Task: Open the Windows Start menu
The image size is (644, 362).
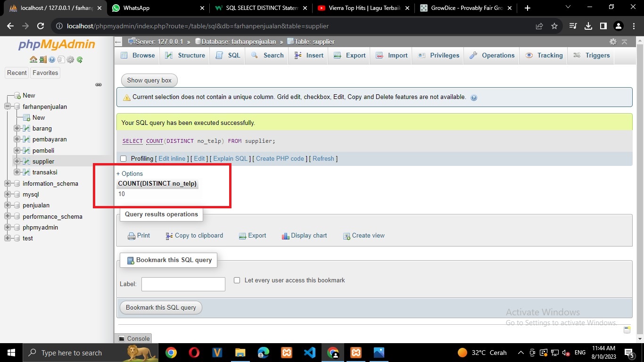Action: (10, 353)
